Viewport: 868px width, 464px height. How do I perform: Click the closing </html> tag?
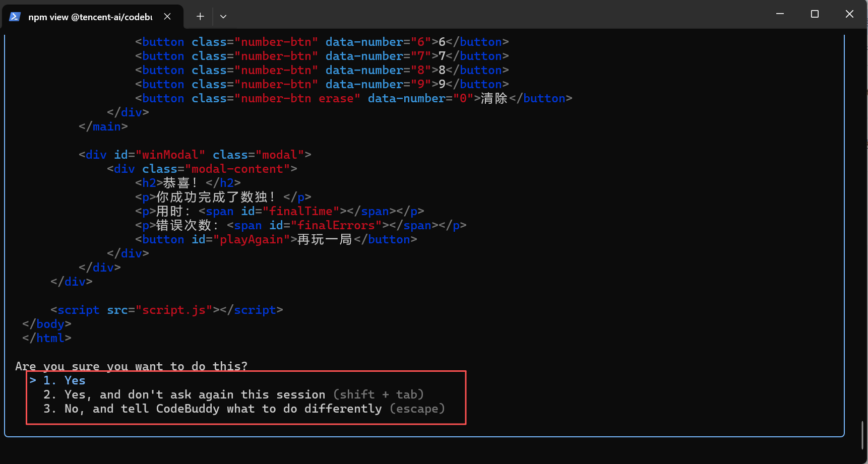(46, 338)
